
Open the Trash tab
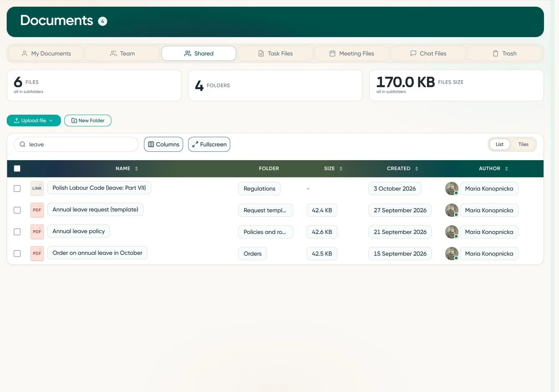504,53
